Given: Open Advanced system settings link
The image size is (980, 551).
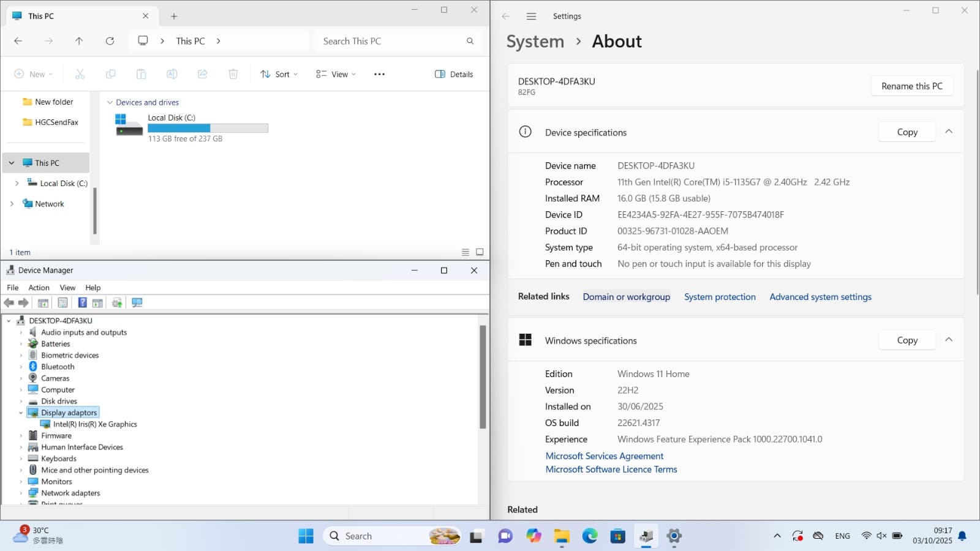Looking at the screenshot, I should (x=820, y=297).
